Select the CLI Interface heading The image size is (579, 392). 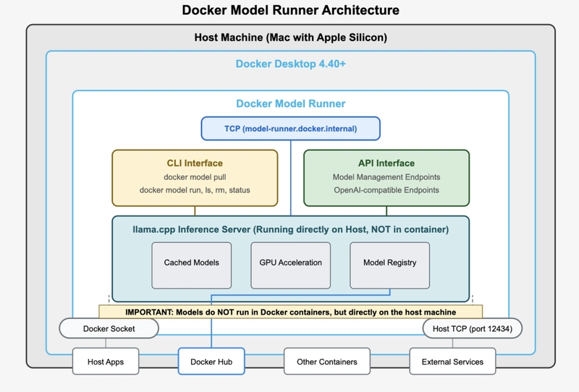pyautogui.click(x=195, y=163)
